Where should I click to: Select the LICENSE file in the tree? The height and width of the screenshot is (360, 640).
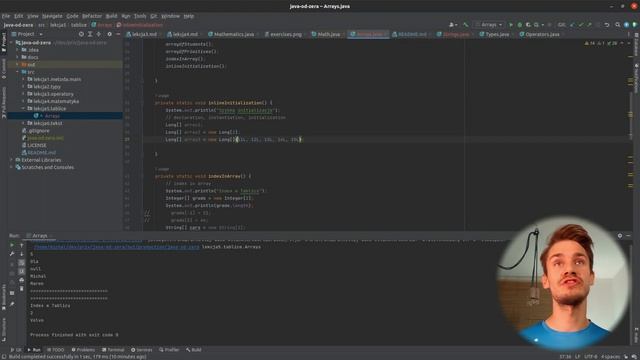(37, 145)
